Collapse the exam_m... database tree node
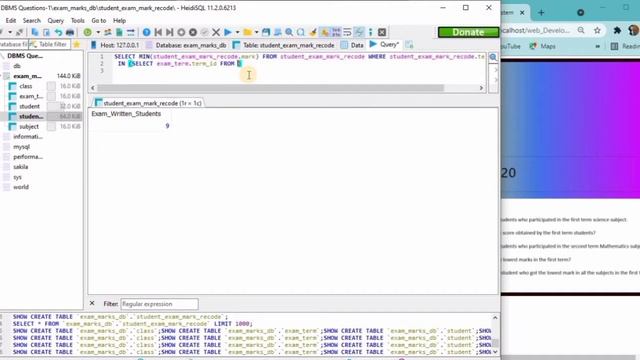 pyautogui.click(x=1, y=76)
